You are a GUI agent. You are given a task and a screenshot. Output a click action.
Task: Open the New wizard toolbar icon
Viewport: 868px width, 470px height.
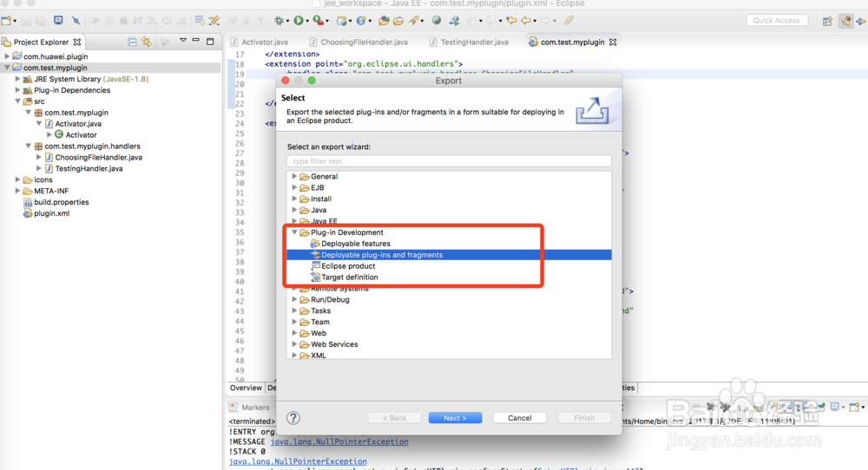(x=7, y=21)
